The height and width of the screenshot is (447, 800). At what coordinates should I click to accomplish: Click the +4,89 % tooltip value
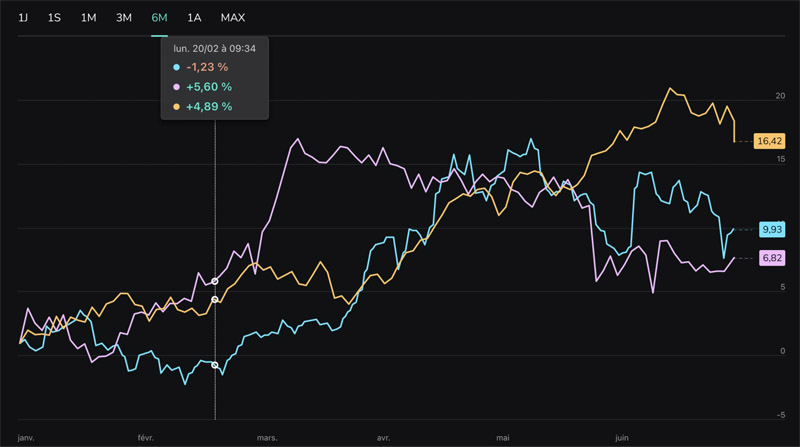coord(209,107)
